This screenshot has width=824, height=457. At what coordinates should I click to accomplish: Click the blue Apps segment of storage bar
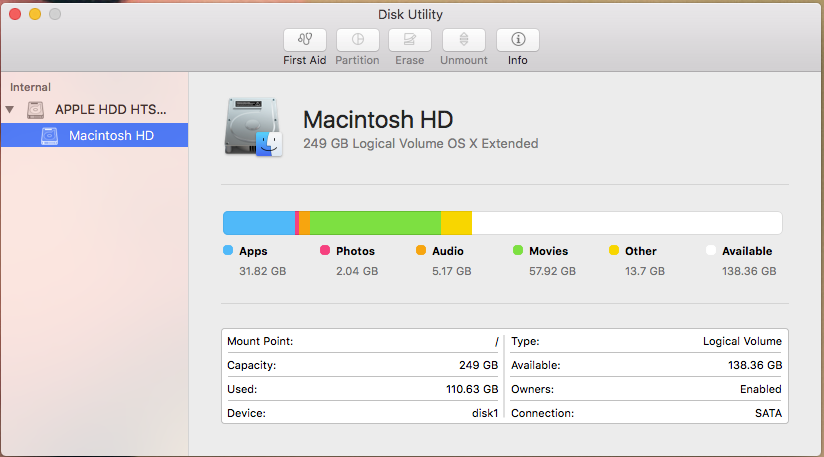(x=259, y=223)
